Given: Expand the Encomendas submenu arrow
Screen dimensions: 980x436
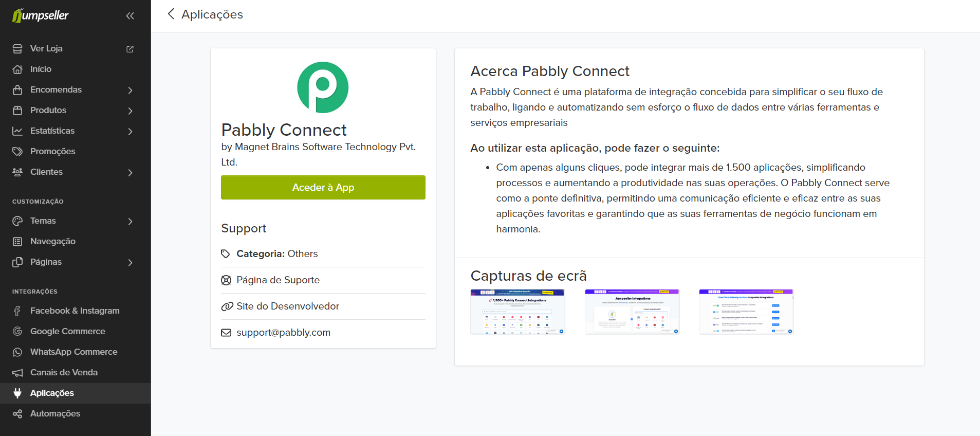Looking at the screenshot, I should (130, 90).
